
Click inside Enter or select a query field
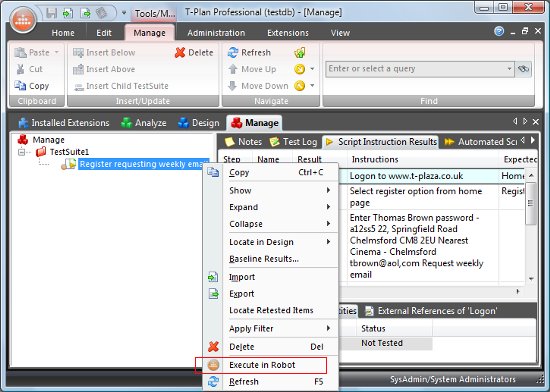[416, 69]
